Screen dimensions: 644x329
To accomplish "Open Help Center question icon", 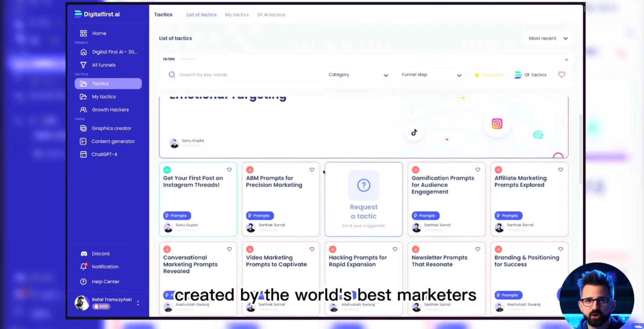I will click(83, 282).
